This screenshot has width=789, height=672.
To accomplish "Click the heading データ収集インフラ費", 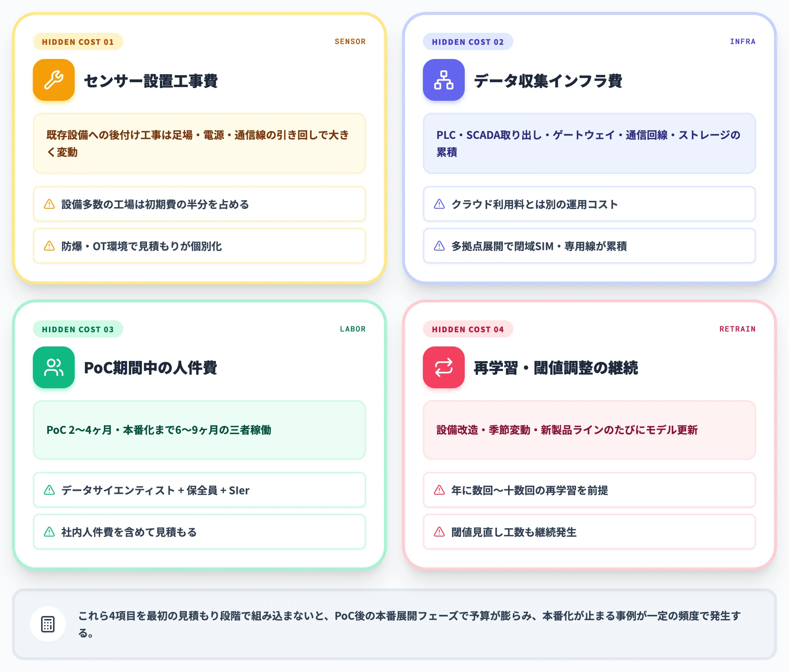I will tap(548, 81).
